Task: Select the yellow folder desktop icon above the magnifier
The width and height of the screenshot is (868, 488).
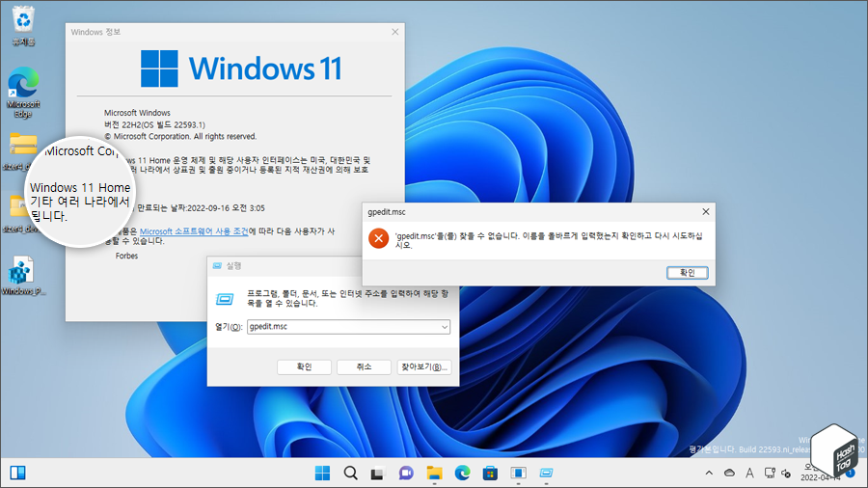Action: (23, 145)
